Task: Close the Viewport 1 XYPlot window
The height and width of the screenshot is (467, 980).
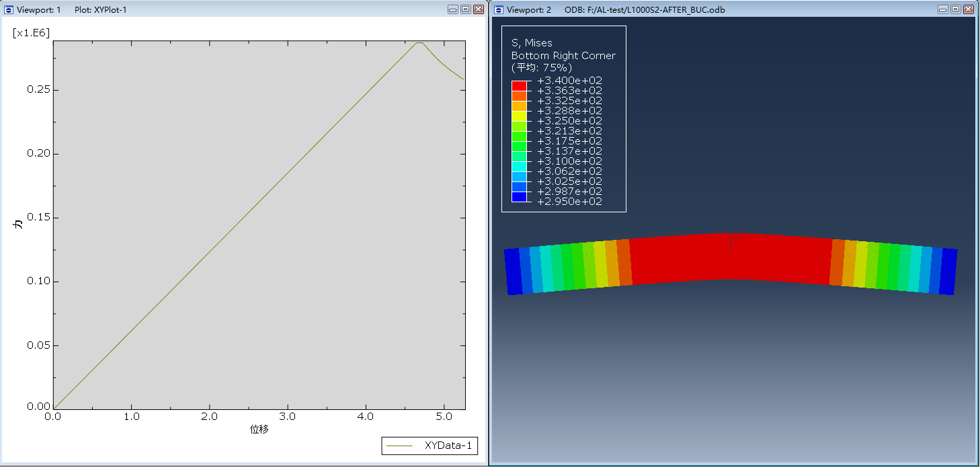Action: [478, 9]
